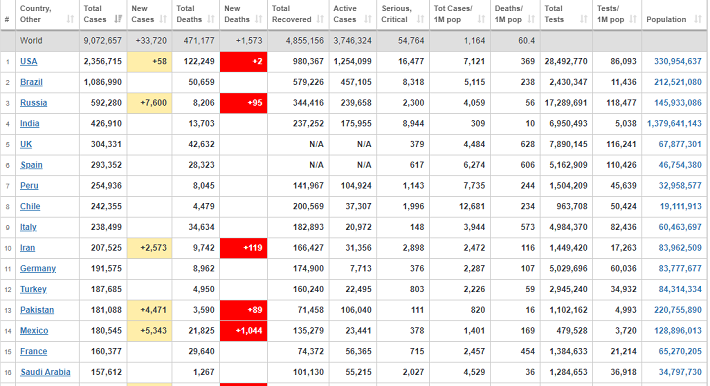Screen dimensions: 710x386
Task: Click Total Deaths column sort icon
Action: [x=211, y=19]
